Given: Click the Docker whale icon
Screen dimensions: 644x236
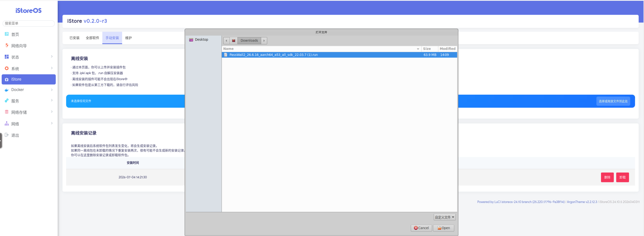Looking at the screenshot, I should tap(7, 90).
